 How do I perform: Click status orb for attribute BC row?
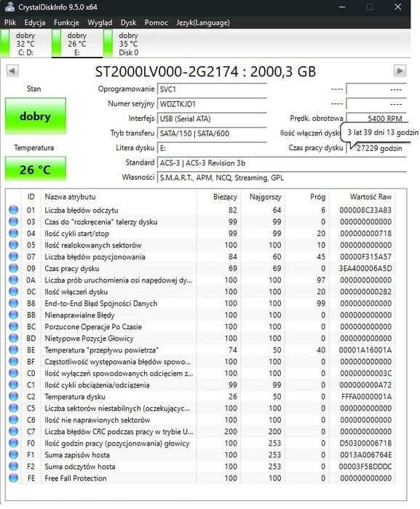click(x=13, y=326)
